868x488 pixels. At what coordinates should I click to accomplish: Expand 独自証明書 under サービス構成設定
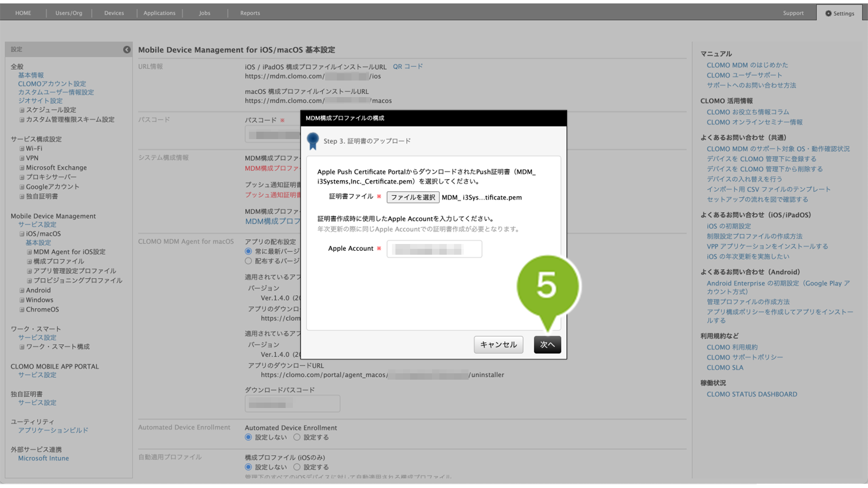(21, 197)
